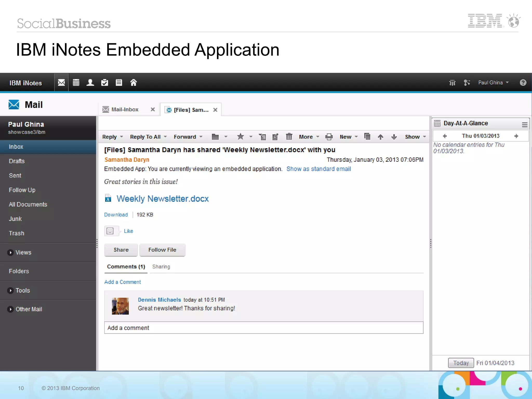Click the Weekly Newsletter document file icon
Viewport: 532px width, 399px height.
(x=108, y=198)
